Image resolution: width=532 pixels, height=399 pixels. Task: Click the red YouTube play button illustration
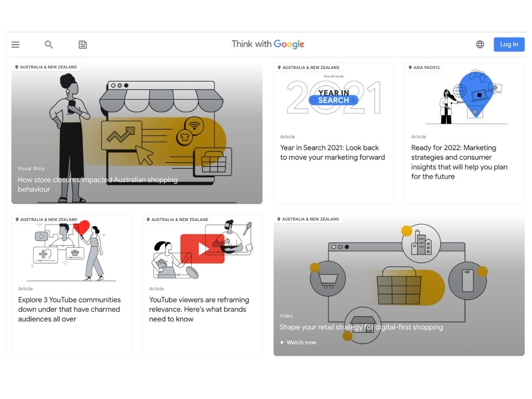click(x=202, y=249)
